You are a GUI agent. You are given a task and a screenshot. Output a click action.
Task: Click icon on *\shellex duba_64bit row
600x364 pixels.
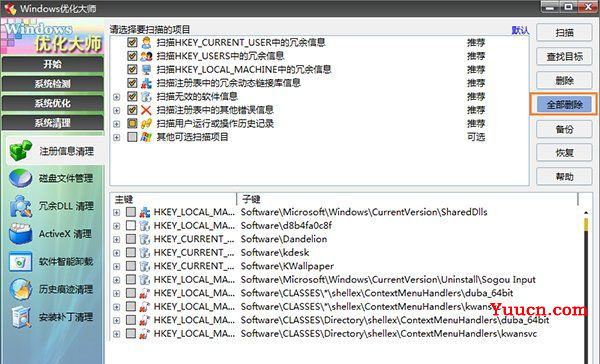144,293
